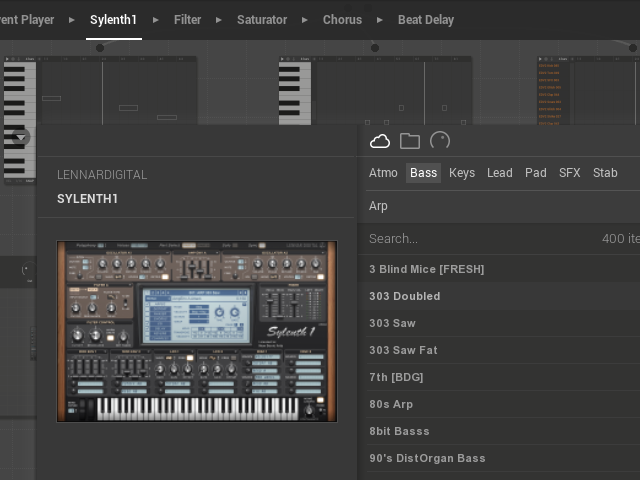The width and height of the screenshot is (640, 480).
Task: Switch to the Saturator device tab
Action: 262,20
